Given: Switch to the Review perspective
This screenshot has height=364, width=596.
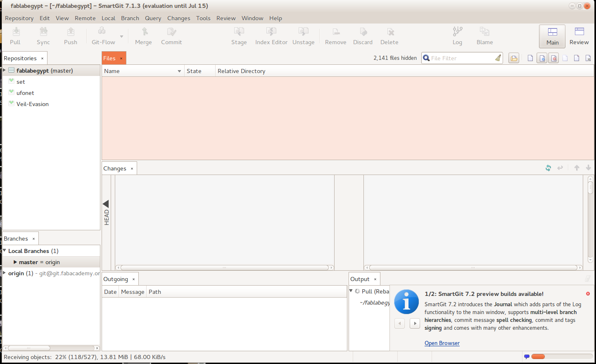Looking at the screenshot, I should coord(579,36).
